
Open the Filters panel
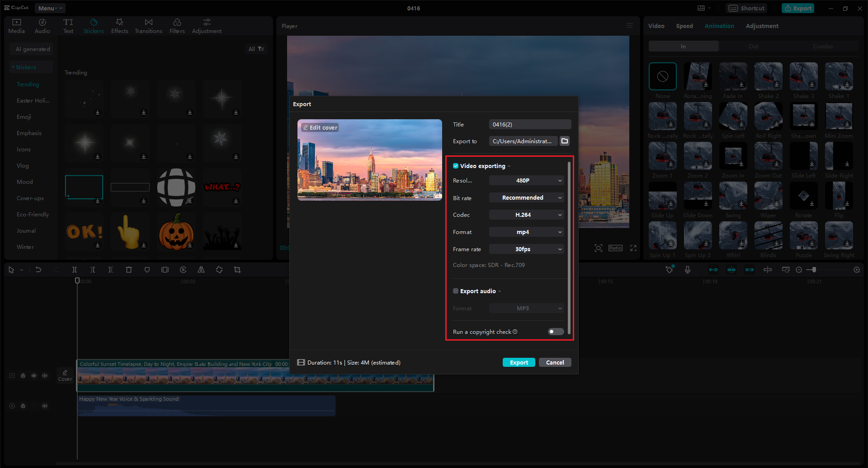point(177,25)
